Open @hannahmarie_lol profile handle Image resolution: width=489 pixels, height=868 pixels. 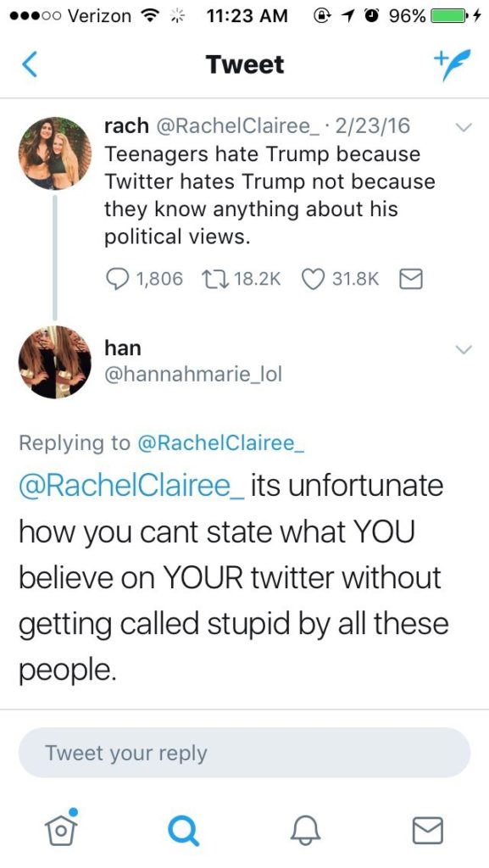click(x=193, y=375)
